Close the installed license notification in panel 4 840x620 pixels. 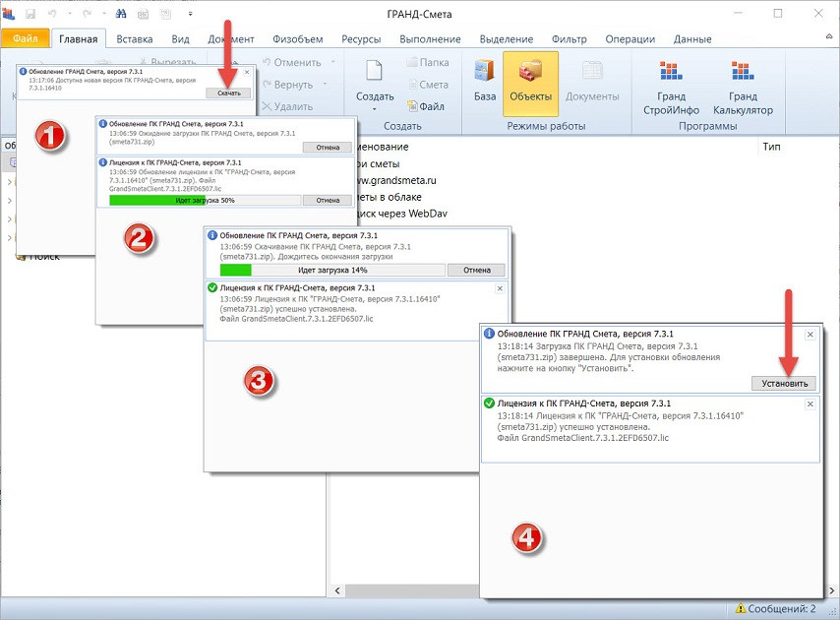point(810,404)
